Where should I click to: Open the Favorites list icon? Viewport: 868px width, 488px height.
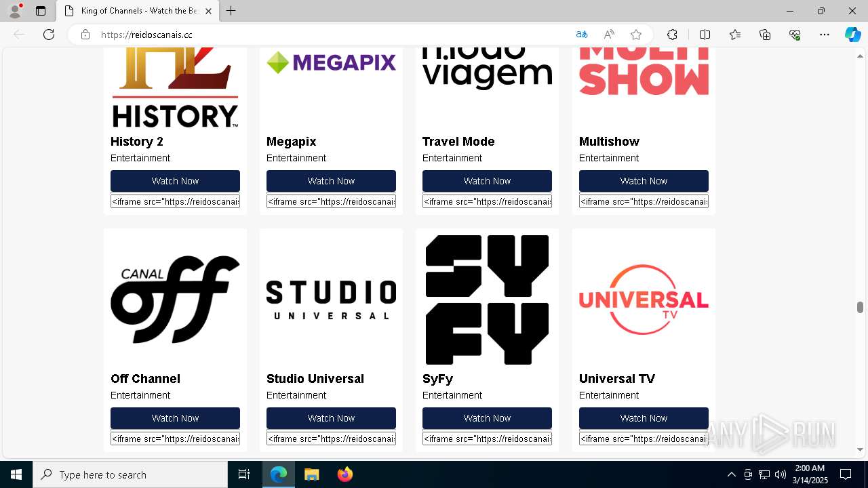735,35
